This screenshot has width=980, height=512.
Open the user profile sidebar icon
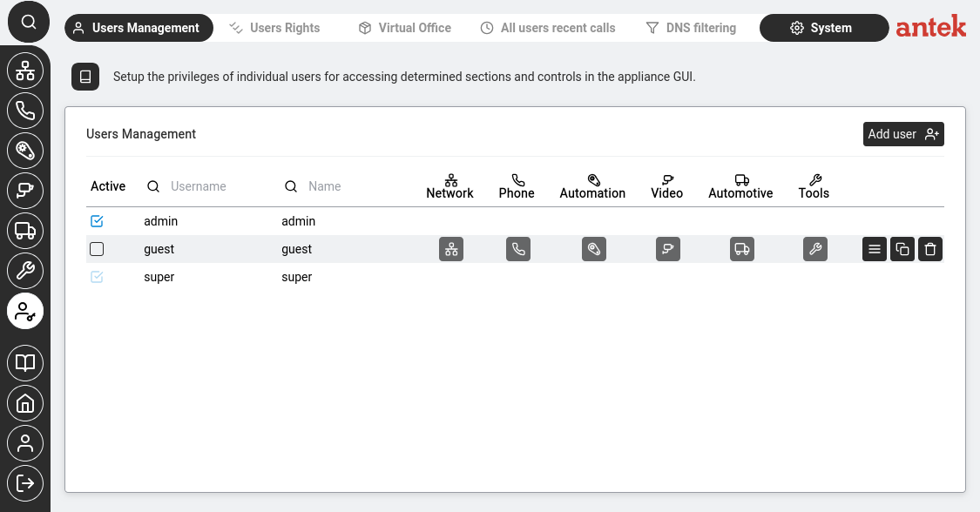(x=25, y=442)
